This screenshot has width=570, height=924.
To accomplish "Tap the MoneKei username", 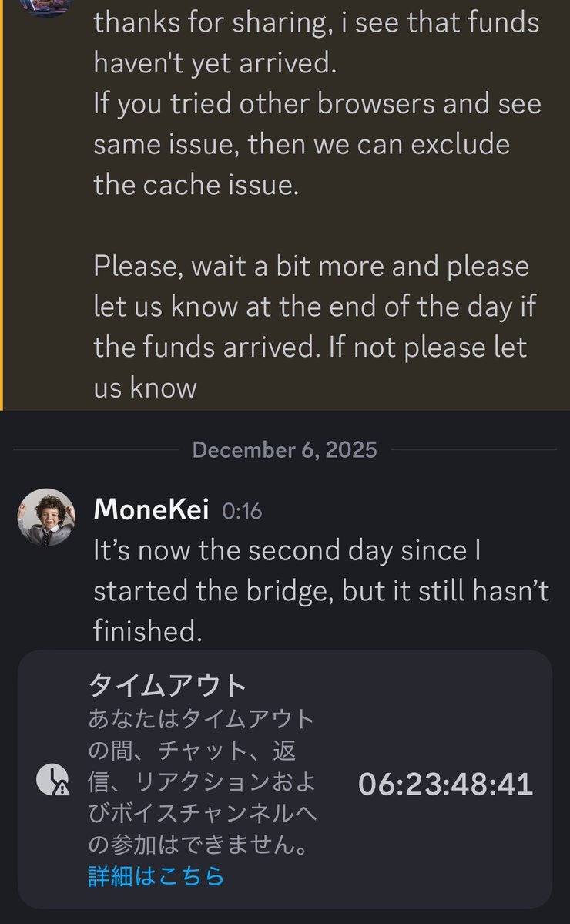I will (151, 509).
